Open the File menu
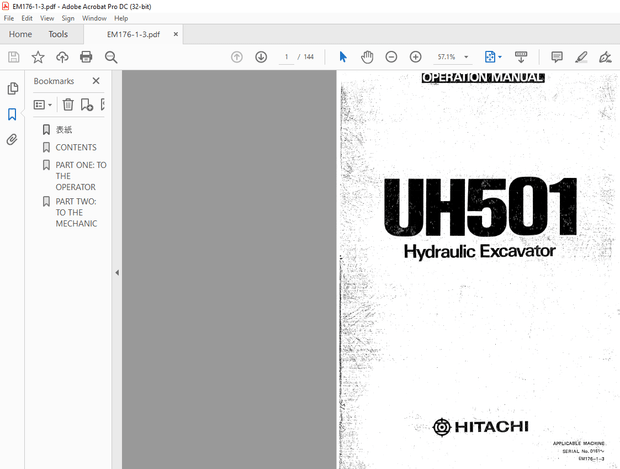This screenshot has width=620, height=469. (9, 18)
